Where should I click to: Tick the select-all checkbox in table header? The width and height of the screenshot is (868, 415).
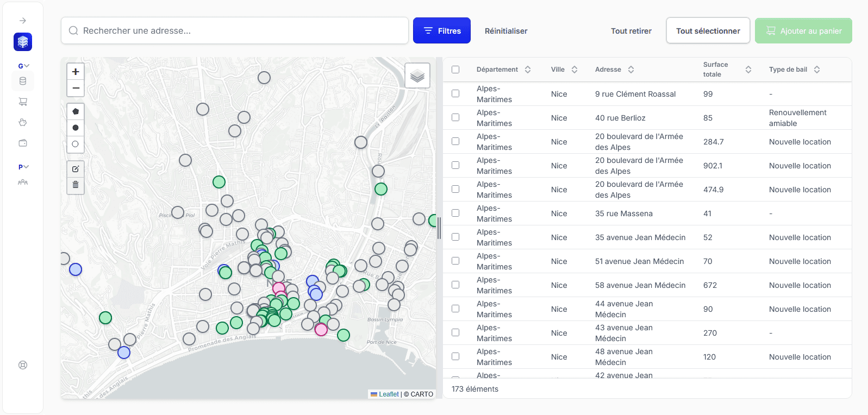click(x=455, y=70)
